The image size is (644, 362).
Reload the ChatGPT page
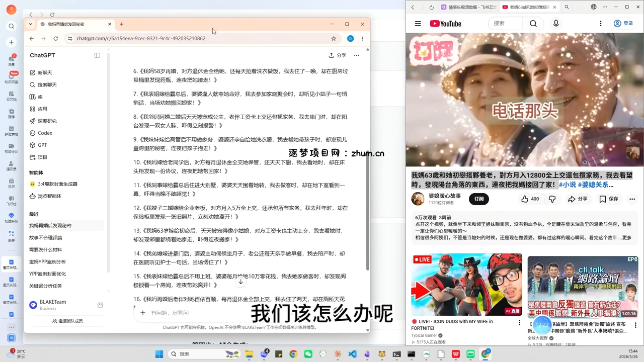(55, 38)
